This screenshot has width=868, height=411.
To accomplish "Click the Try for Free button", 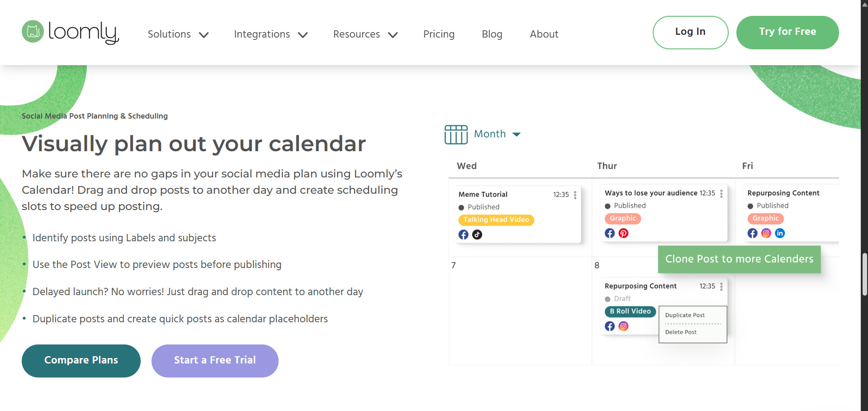I will (787, 32).
